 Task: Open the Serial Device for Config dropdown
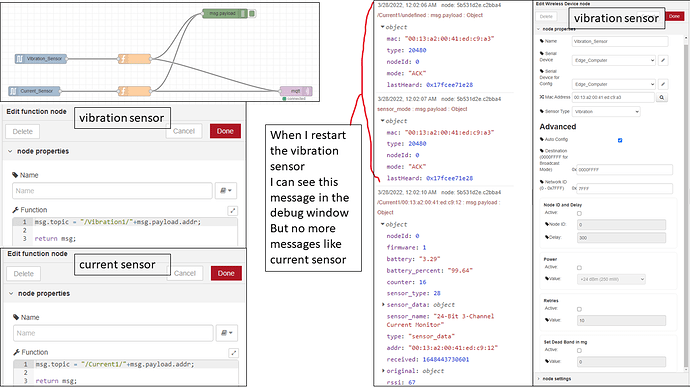coord(614,84)
